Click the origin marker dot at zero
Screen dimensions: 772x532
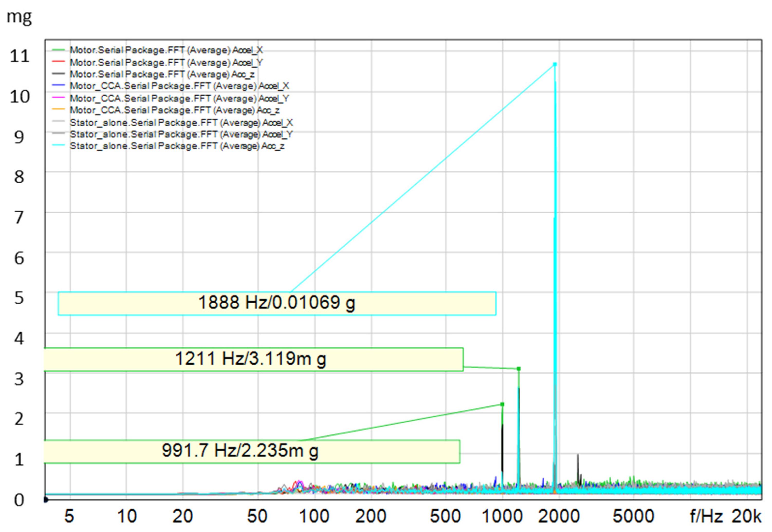46,499
